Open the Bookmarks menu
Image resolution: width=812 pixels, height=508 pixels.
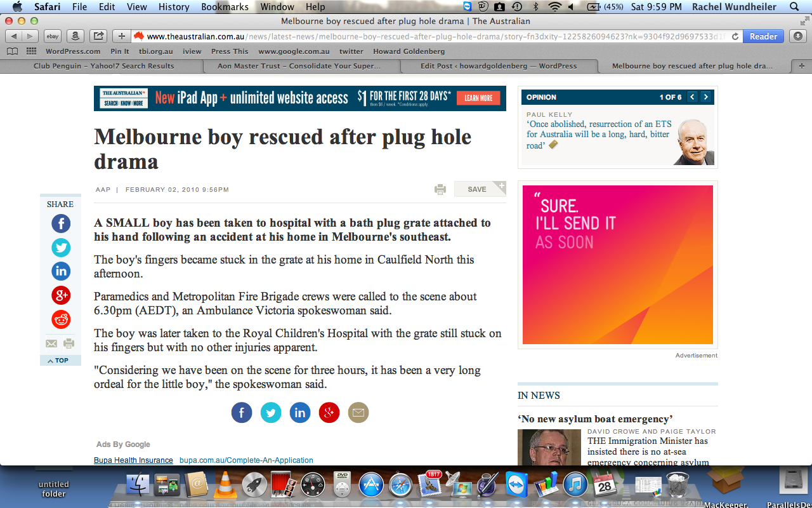pyautogui.click(x=225, y=7)
